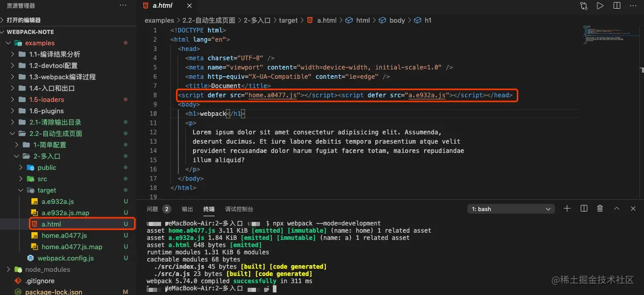This screenshot has width=644, height=295.
Task: Expand the 1.1-编译结果分析 folder
Action: (x=55, y=54)
